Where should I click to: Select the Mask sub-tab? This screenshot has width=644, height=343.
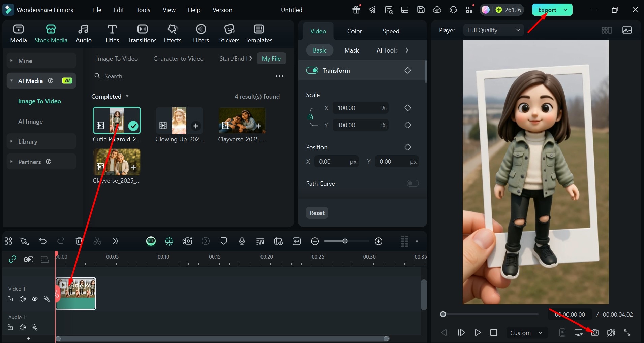coord(351,50)
